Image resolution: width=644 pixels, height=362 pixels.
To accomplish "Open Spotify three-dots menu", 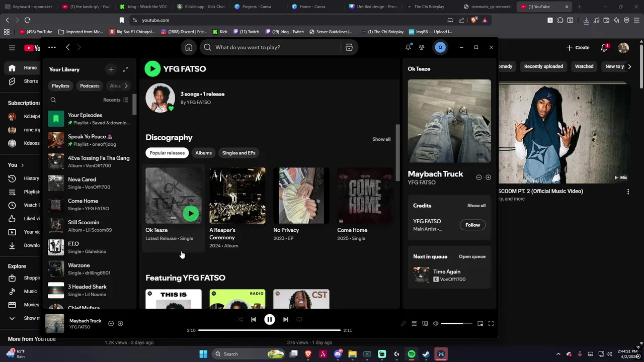I will point(52,47).
